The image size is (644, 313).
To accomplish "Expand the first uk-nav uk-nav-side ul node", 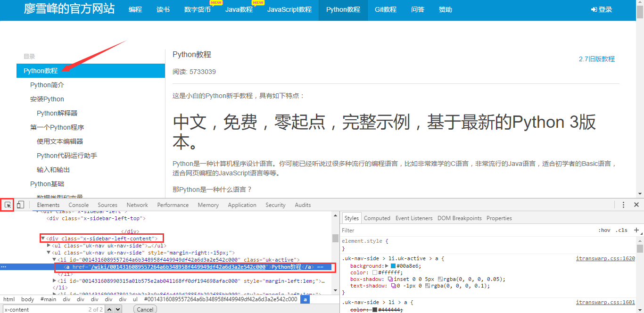I will (x=49, y=246).
